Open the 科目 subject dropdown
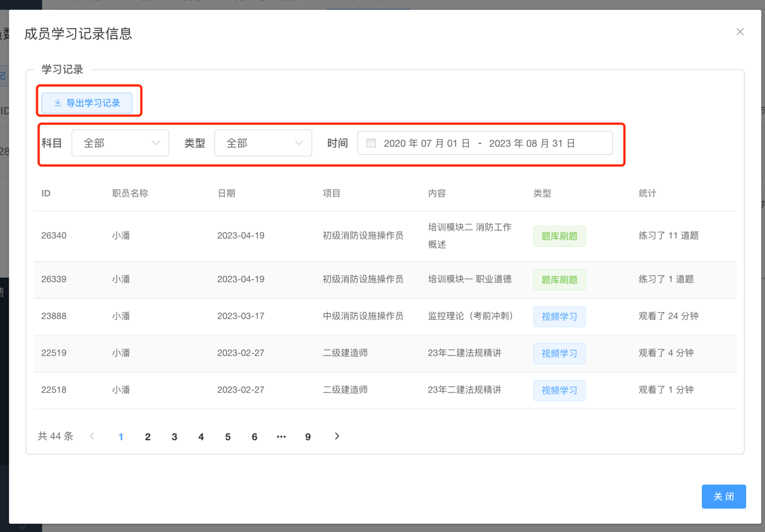765x532 pixels. (x=120, y=143)
